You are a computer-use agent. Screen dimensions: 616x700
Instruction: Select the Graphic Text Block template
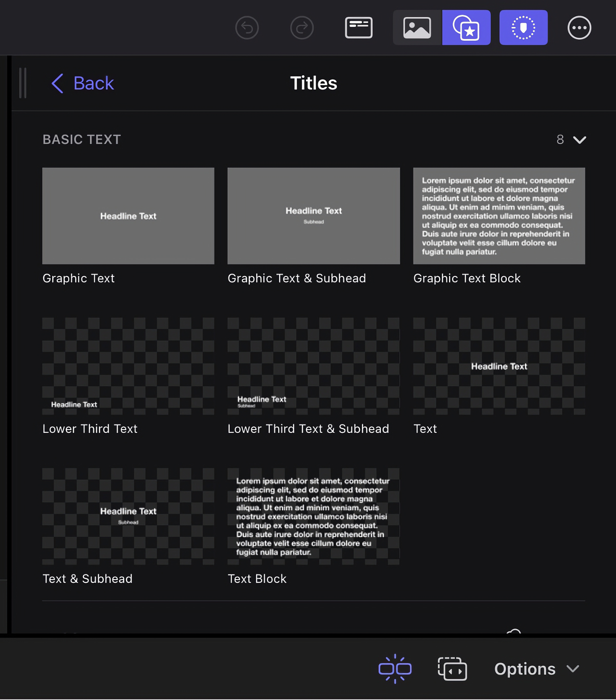coord(499,216)
